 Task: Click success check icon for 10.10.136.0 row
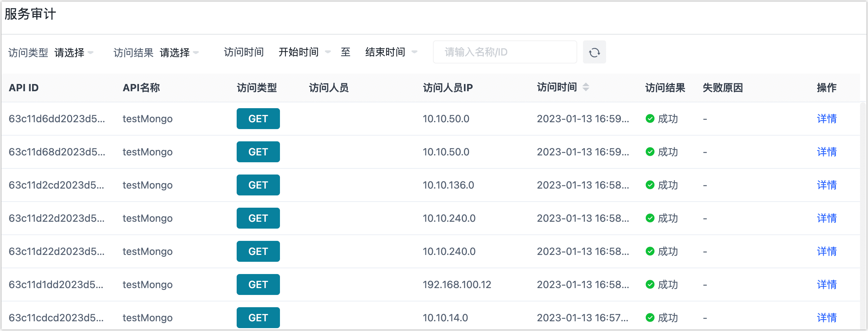(x=650, y=185)
